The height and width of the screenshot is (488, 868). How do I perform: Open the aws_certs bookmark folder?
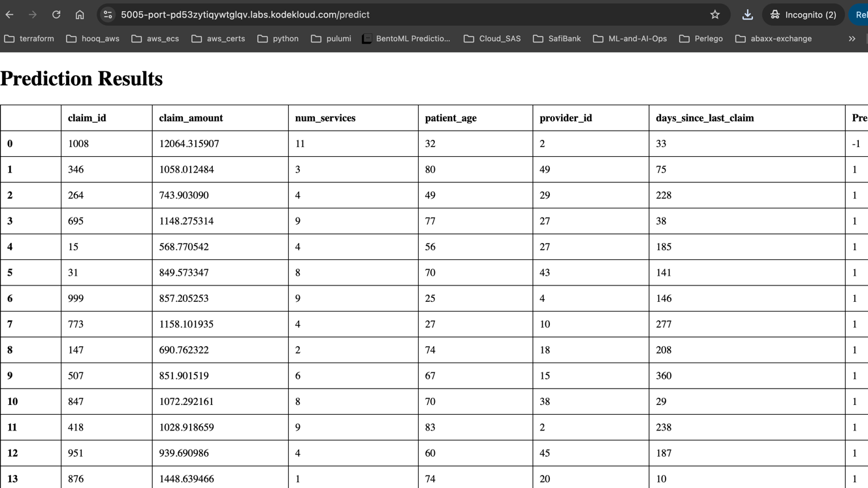218,39
